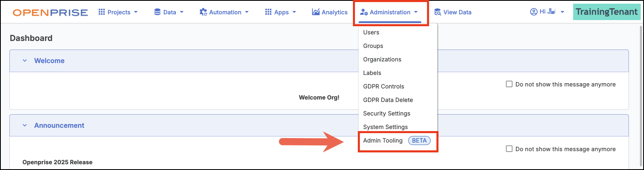
Task: Click the Automation gears icon
Action: 203,12
